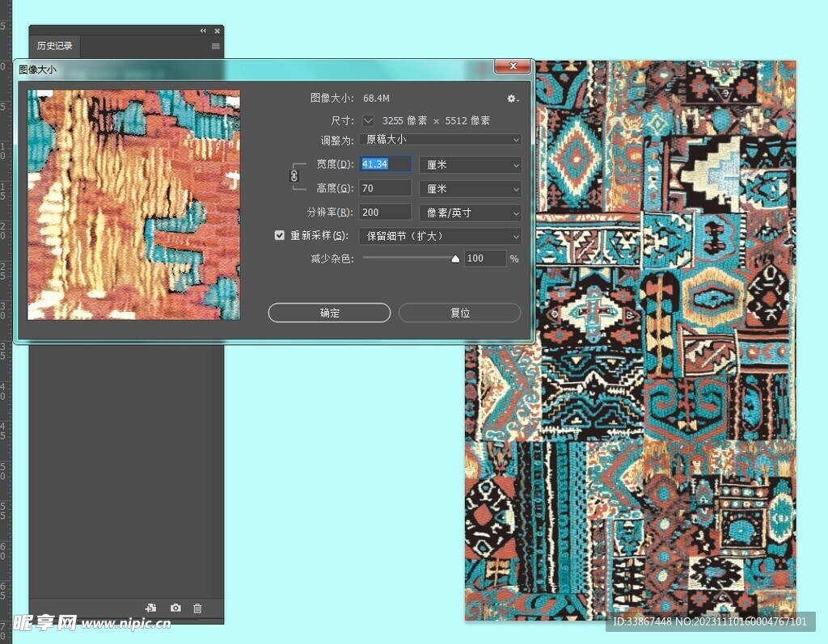Open the Image Size gear settings menu

coord(512,99)
